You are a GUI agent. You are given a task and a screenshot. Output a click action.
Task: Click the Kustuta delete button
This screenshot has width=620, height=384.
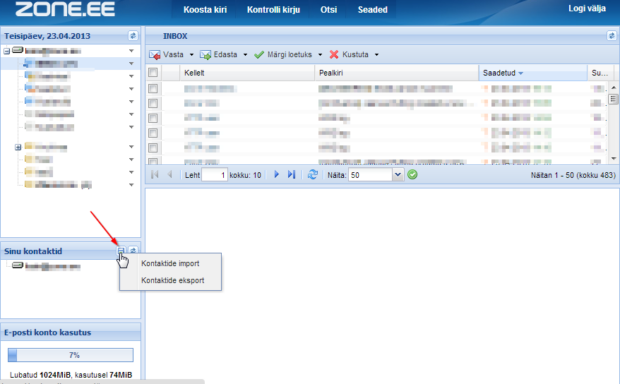tap(349, 55)
